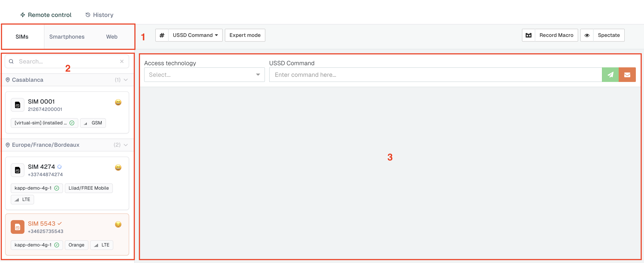Click the orange envelope message icon

click(x=627, y=75)
